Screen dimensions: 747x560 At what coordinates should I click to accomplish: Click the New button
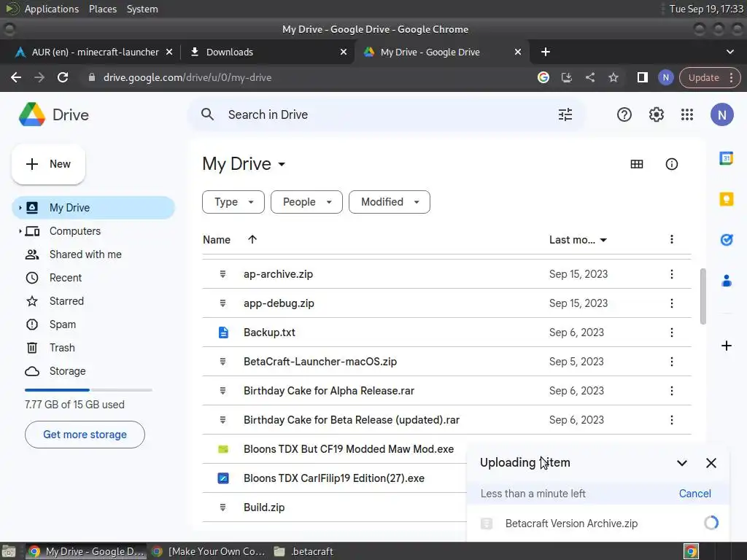pyautogui.click(x=48, y=164)
